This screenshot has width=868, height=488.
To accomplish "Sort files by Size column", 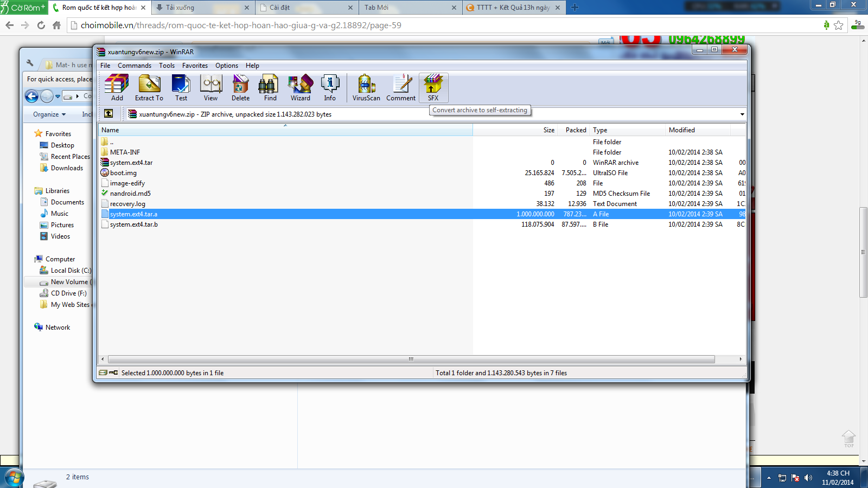I will click(515, 130).
